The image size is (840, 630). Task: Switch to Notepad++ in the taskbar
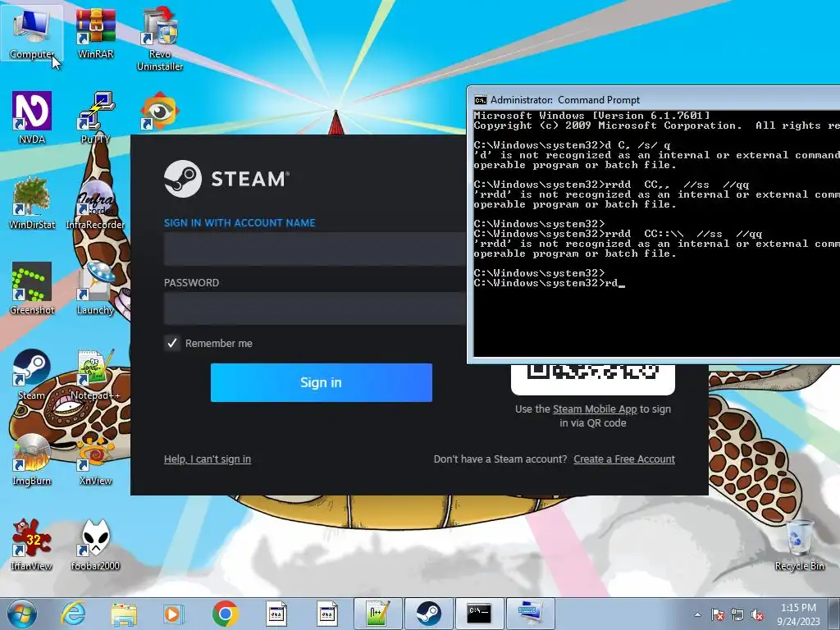(x=377, y=614)
